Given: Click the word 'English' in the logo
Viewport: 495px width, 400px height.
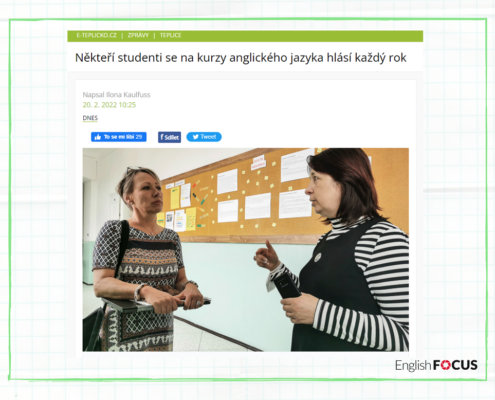Looking at the screenshot, I should (x=413, y=366).
